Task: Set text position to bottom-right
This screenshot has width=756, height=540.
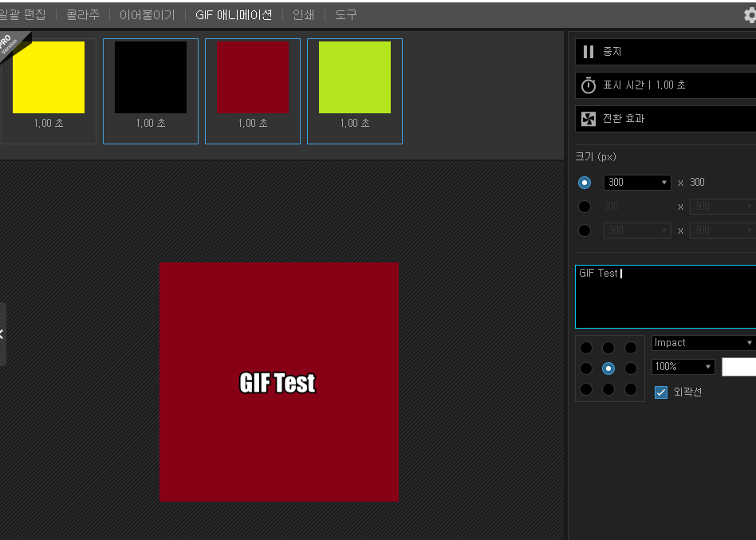Action: pos(631,389)
